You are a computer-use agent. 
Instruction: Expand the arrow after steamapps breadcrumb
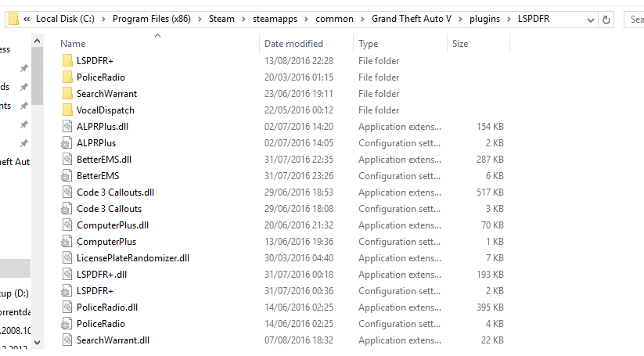[x=307, y=20]
